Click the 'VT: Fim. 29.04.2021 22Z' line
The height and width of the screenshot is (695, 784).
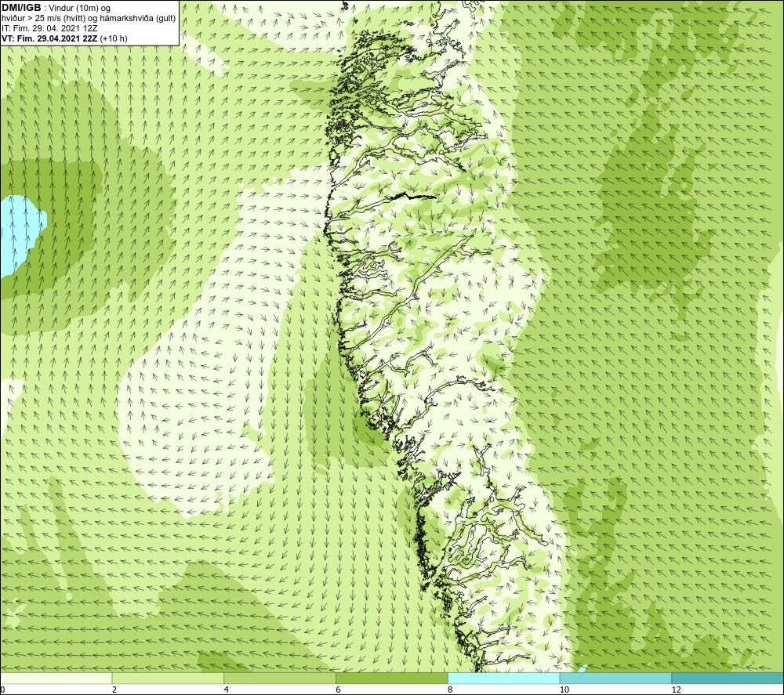(x=50, y=38)
